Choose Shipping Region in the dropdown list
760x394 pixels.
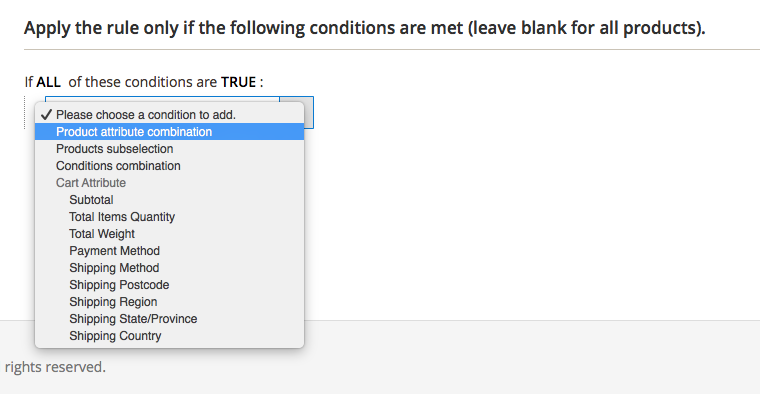coord(169,301)
